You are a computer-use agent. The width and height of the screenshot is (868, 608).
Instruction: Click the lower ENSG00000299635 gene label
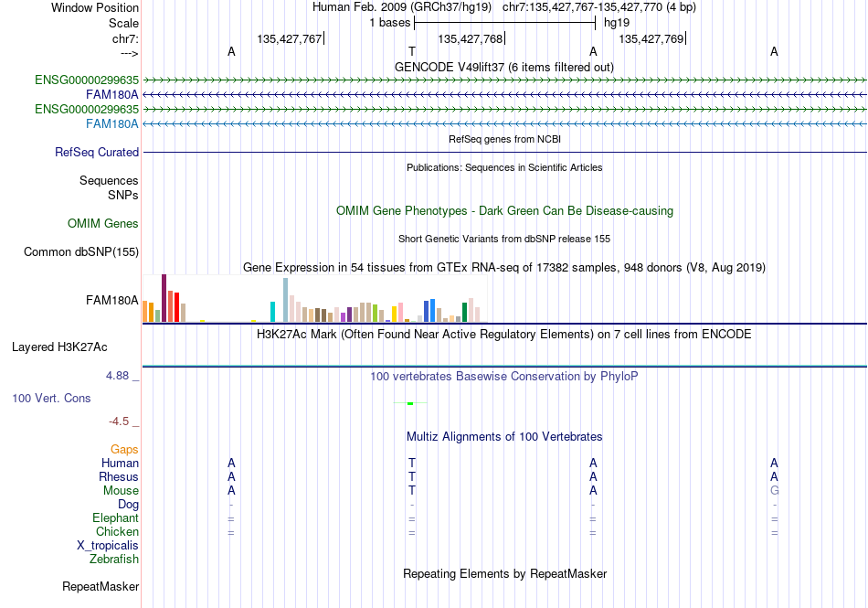click(x=87, y=109)
